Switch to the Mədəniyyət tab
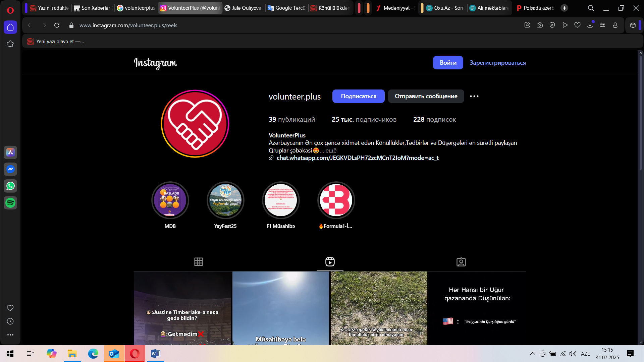The width and height of the screenshot is (644, 362). tap(395, 8)
